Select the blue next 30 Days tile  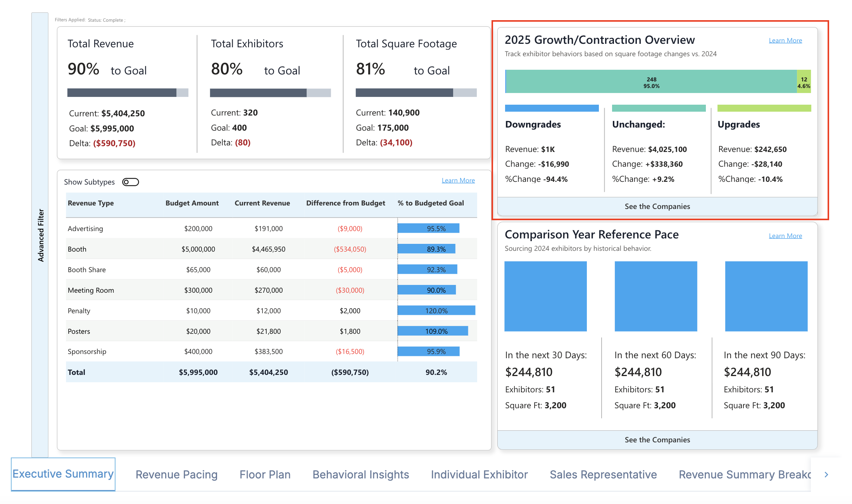(545, 296)
